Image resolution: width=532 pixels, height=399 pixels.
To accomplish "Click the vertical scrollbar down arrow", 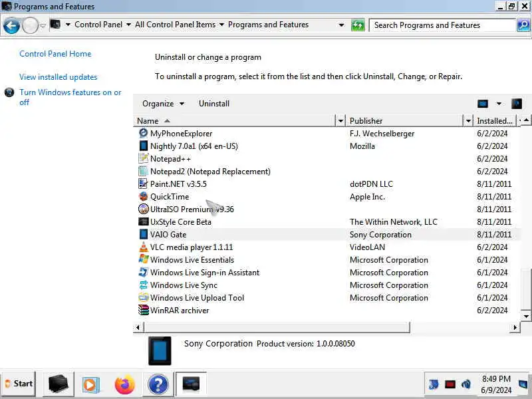I will click(x=526, y=317).
